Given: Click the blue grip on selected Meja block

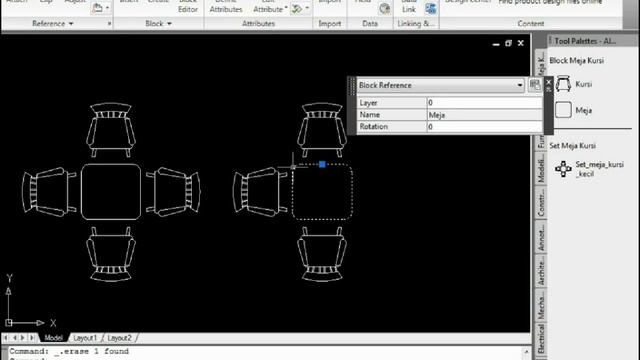Looking at the screenshot, I should click(x=322, y=164).
